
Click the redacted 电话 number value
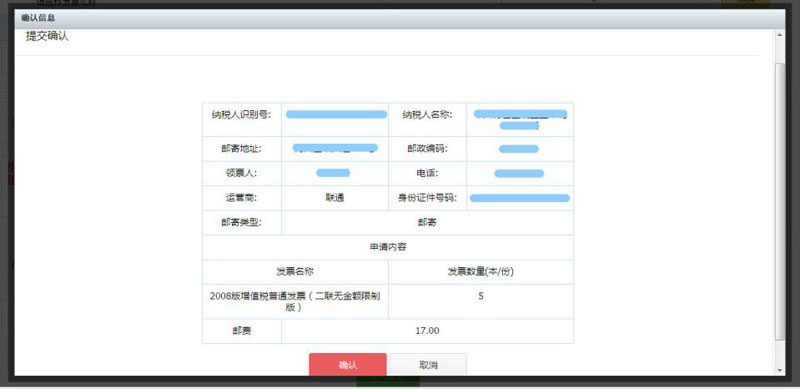(519, 173)
